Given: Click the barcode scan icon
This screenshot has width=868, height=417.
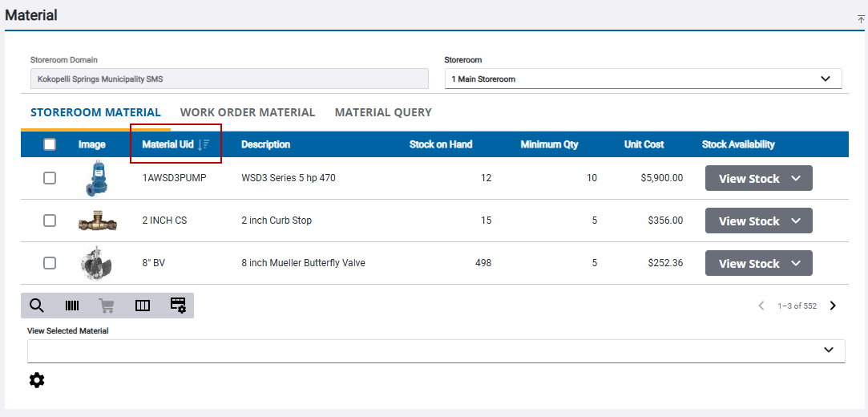Looking at the screenshot, I should pyautogui.click(x=72, y=306).
